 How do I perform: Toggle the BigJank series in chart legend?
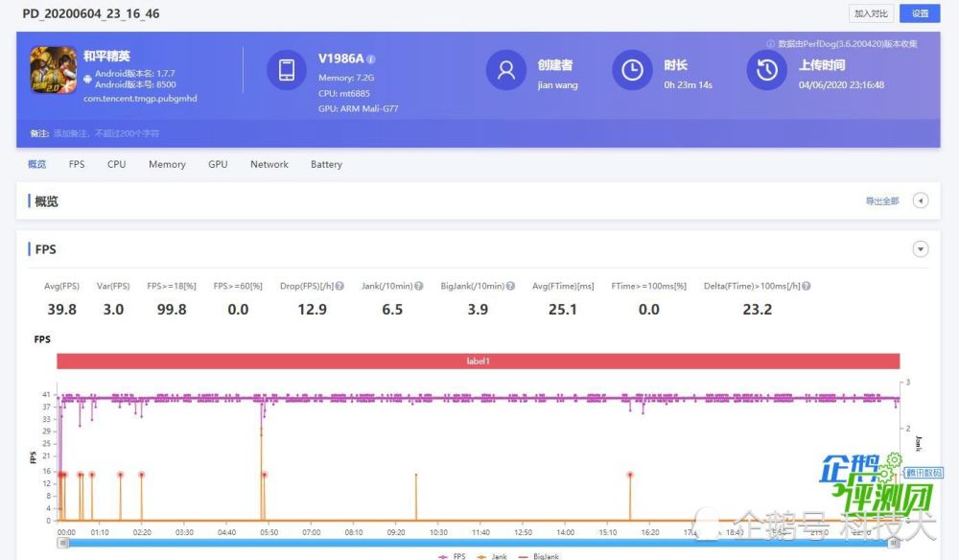(539, 556)
